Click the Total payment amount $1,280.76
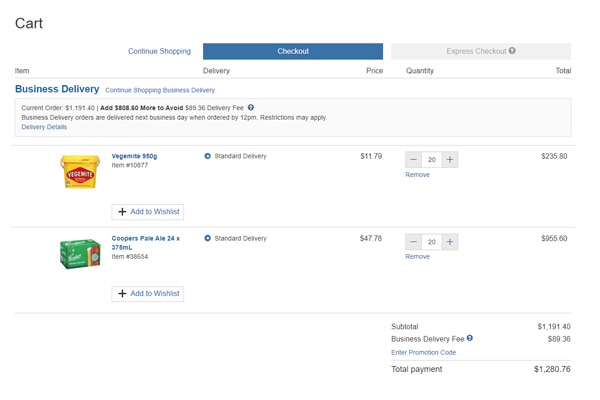The height and width of the screenshot is (400, 600). coord(552,369)
